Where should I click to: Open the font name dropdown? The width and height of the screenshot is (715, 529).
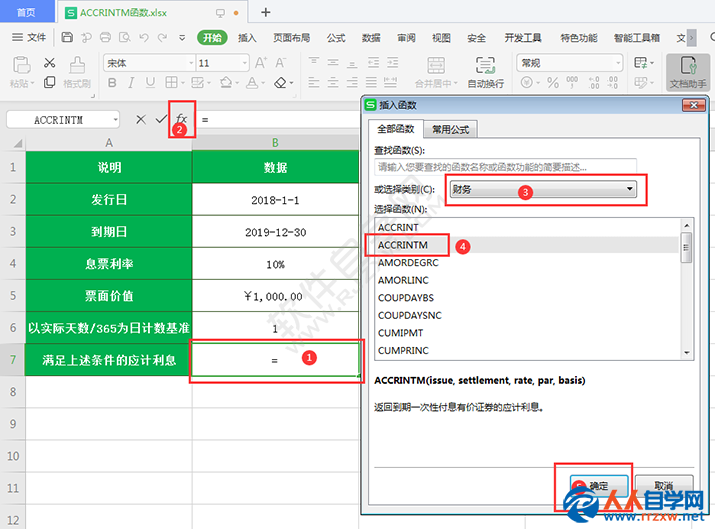[x=191, y=63]
